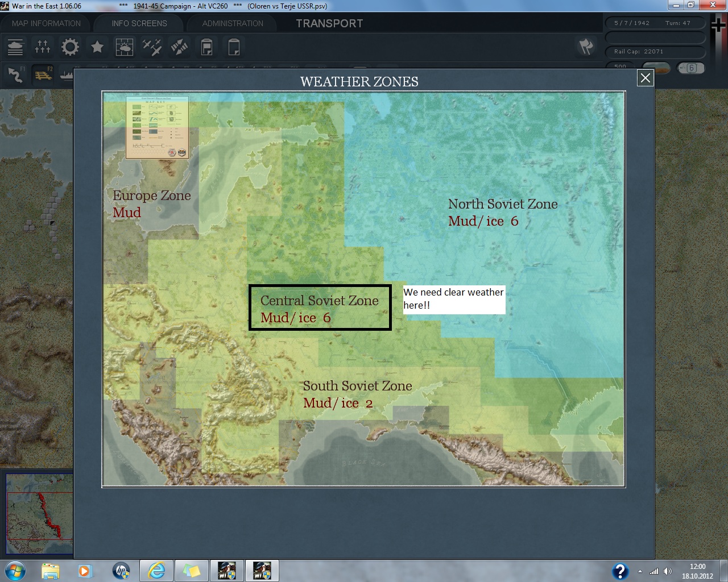Open the volume speaker tray icon
728x582 pixels.
click(x=668, y=571)
